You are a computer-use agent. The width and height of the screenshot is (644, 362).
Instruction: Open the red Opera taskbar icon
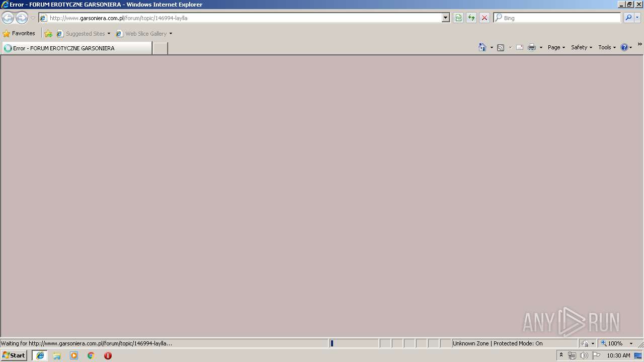(108, 355)
